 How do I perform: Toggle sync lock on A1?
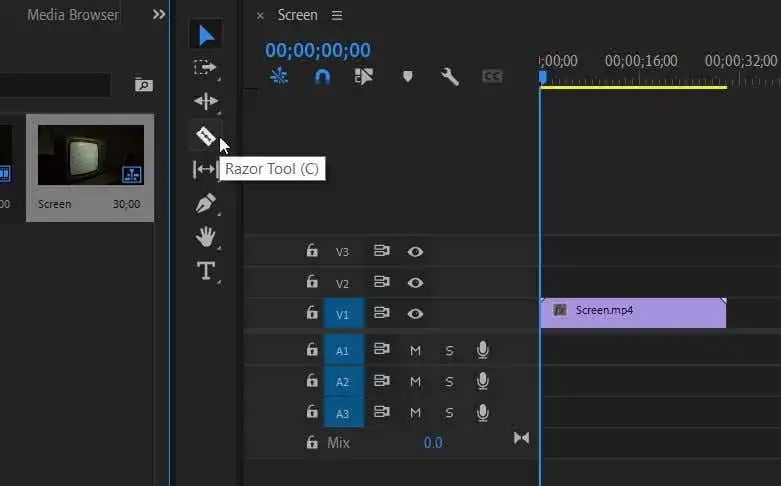382,349
